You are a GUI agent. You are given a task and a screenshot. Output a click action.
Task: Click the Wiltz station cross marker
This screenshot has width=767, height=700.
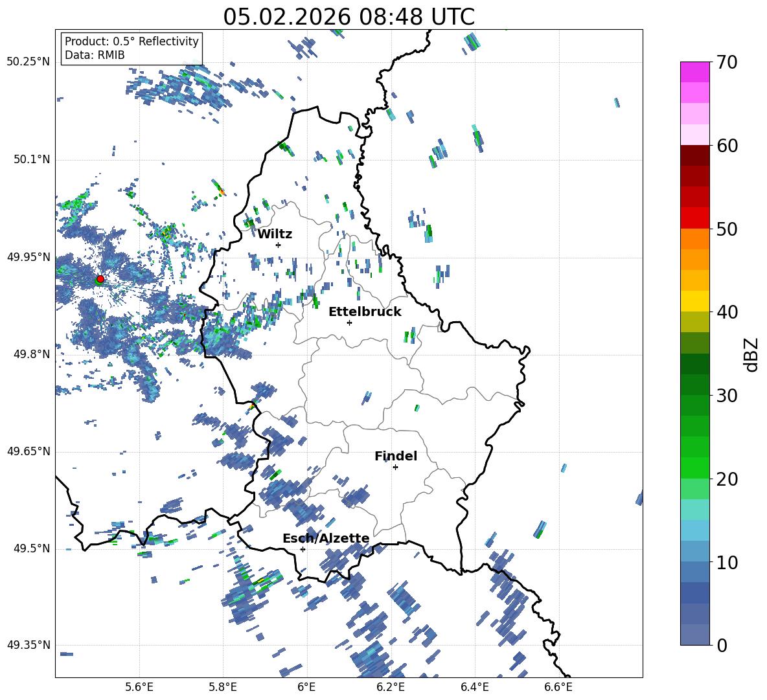point(279,245)
